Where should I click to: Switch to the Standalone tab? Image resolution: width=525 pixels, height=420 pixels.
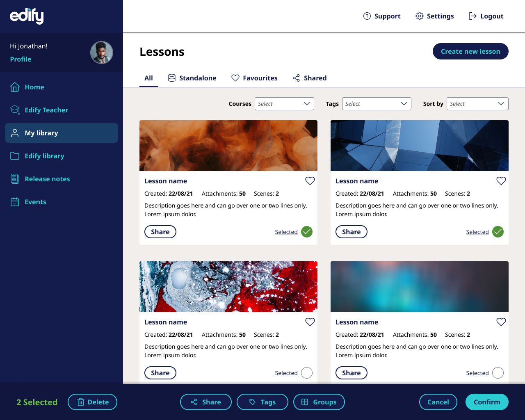192,78
